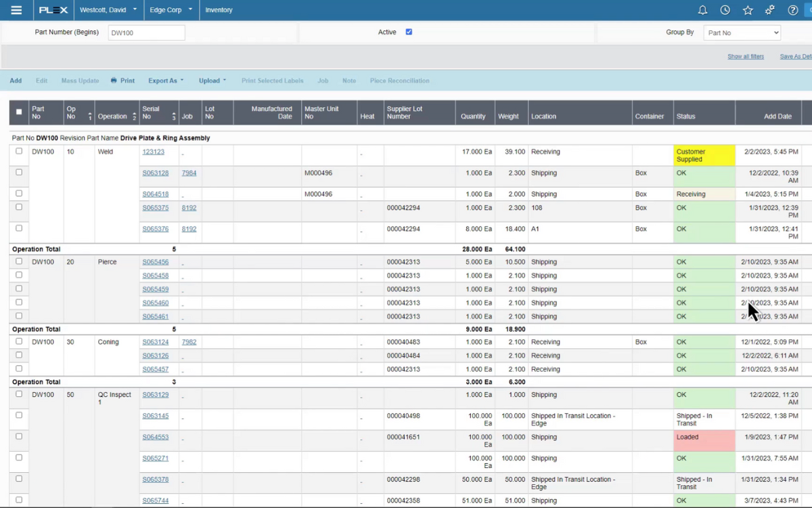Open the help question mark icon
812x508 pixels.
[792, 10]
